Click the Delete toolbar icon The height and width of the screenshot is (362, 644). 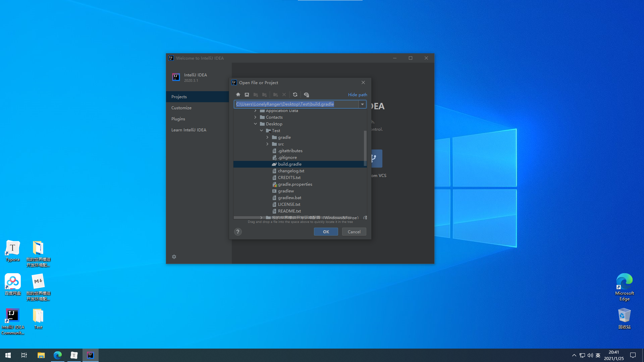[x=284, y=95]
